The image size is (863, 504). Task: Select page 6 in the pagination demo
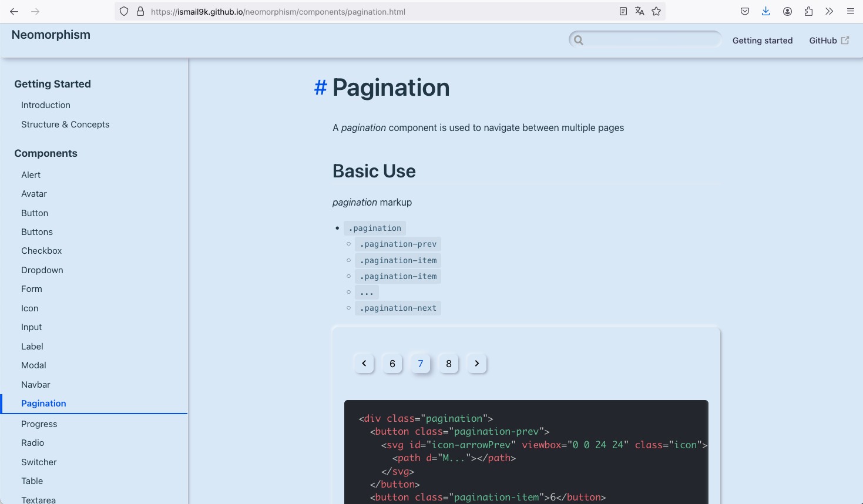pyautogui.click(x=392, y=364)
